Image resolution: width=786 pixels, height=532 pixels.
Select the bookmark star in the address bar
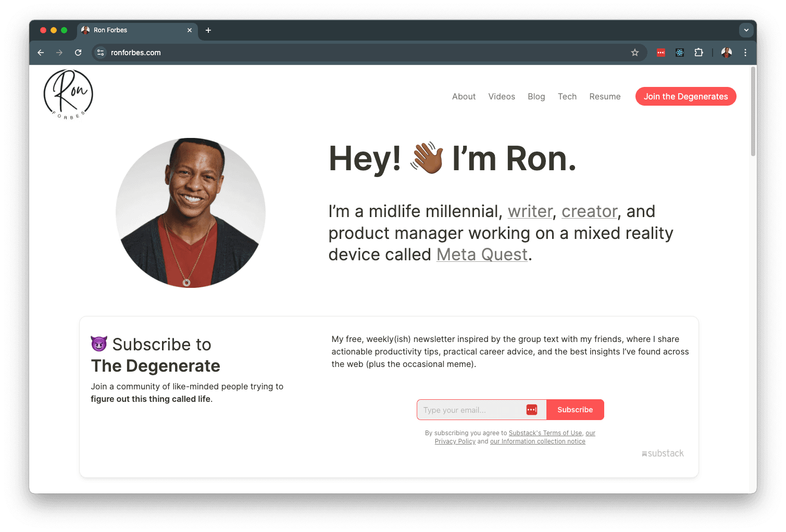[634, 53]
